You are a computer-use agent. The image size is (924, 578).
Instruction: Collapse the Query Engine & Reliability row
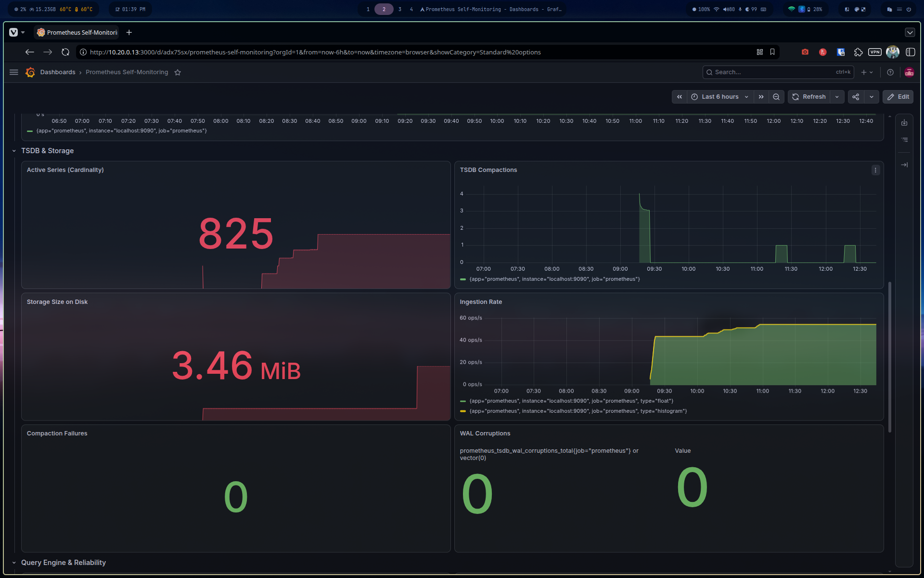[x=63, y=563]
